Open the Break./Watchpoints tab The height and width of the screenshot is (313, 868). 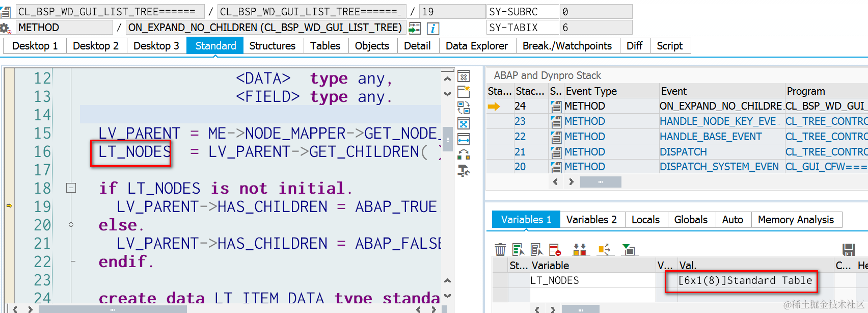click(567, 46)
